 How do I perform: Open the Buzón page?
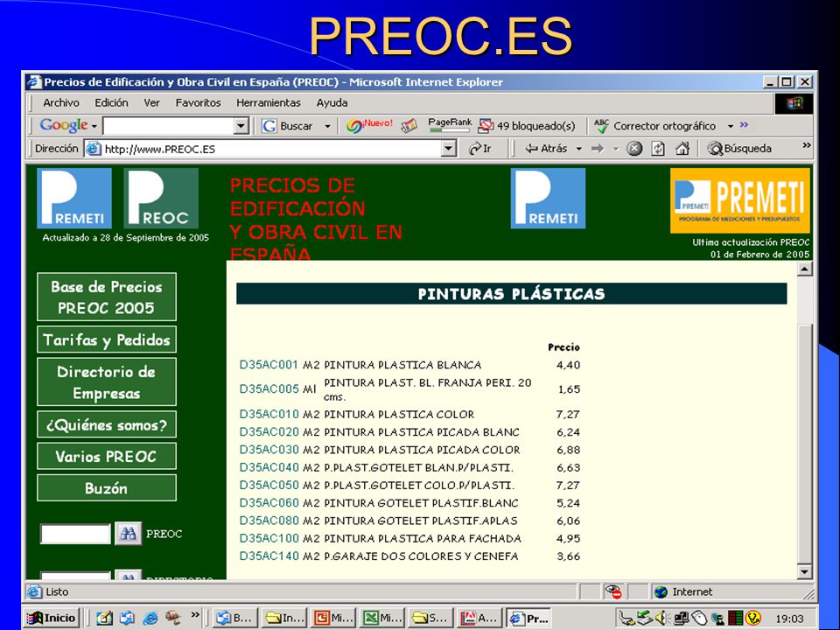[107, 488]
